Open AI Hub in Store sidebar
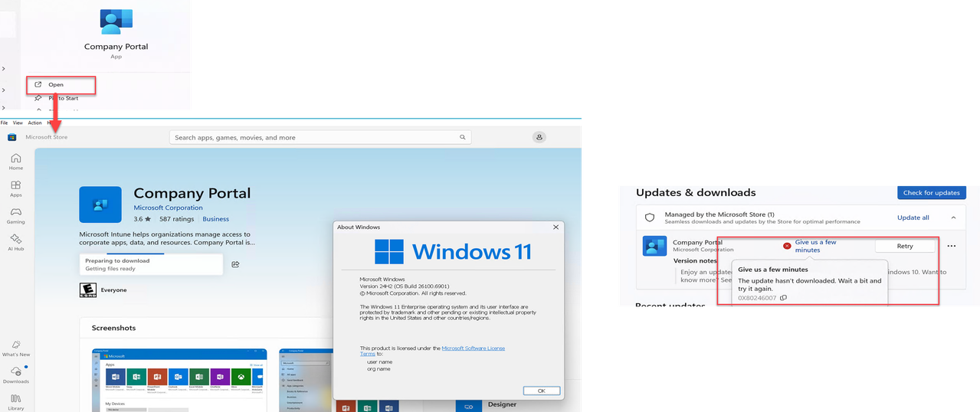The height and width of the screenshot is (412, 980). (x=15, y=243)
